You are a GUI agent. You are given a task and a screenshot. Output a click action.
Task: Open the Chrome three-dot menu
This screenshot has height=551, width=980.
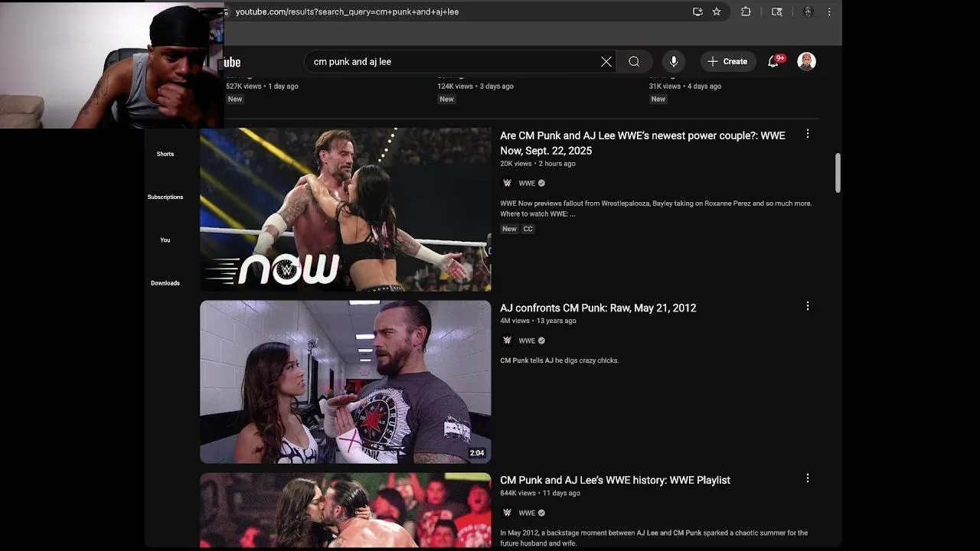coord(829,11)
